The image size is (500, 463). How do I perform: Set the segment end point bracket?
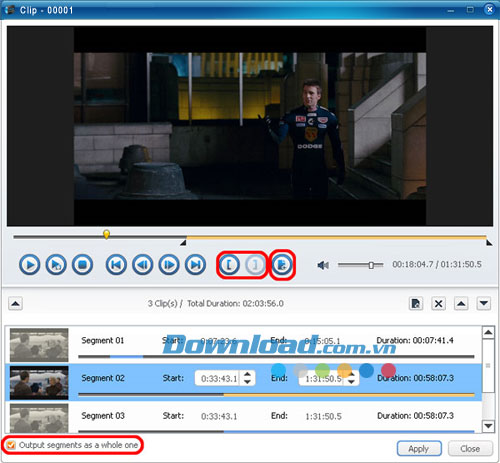[255, 265]
